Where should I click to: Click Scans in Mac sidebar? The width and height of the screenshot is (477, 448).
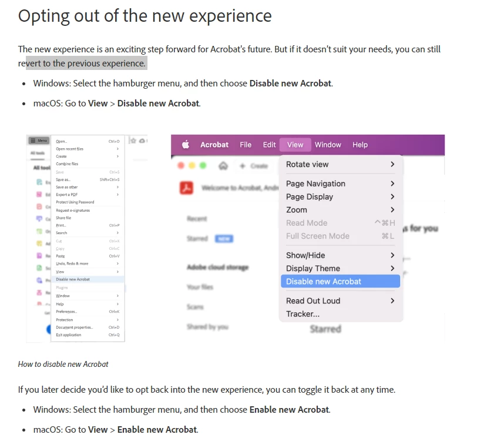coord(195,307)
